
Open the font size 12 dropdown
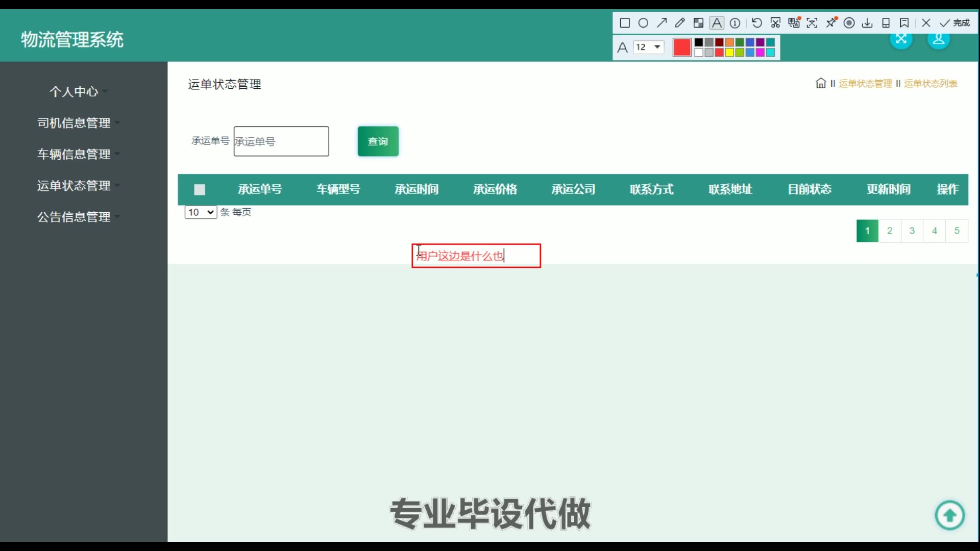coord(648,47)
